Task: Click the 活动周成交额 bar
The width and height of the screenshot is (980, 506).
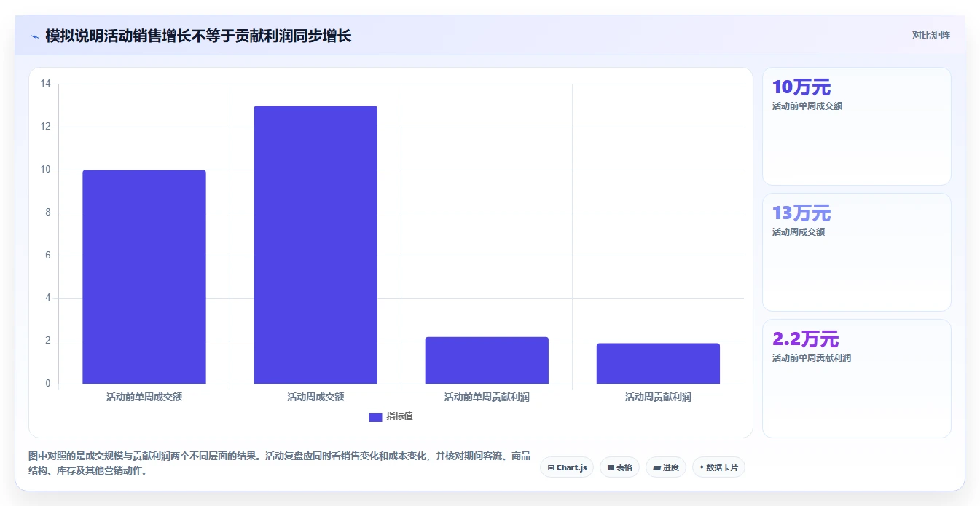Action: coord(315,245)
